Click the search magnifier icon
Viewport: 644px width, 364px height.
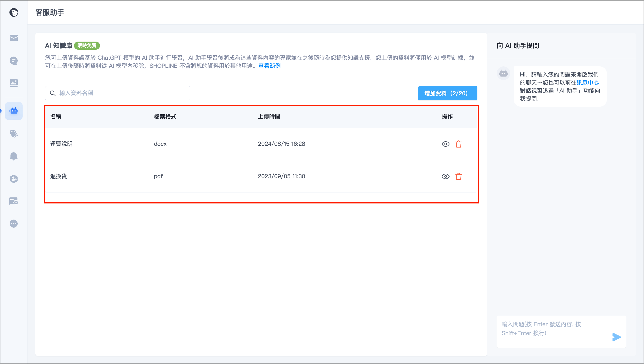point(53,93)
